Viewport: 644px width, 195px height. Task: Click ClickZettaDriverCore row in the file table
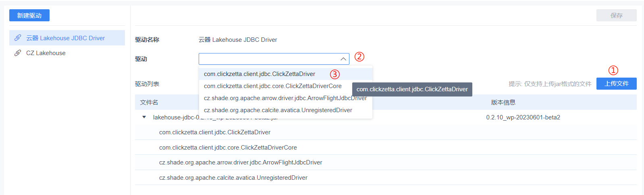tap(228, 148)
